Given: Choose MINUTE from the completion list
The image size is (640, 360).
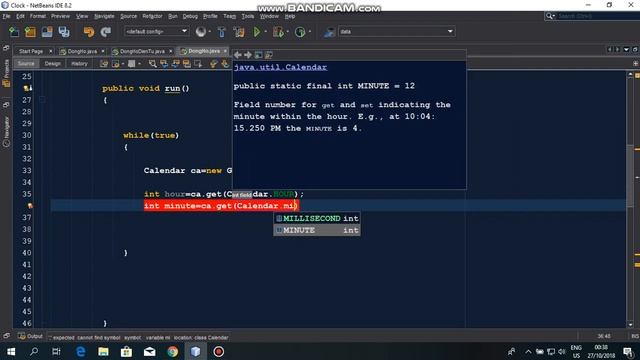Looking at the screenshot, I should 317,230.
